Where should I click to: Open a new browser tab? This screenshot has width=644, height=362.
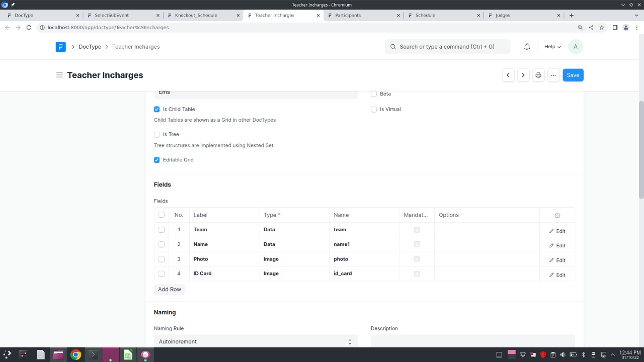[571, 15]
